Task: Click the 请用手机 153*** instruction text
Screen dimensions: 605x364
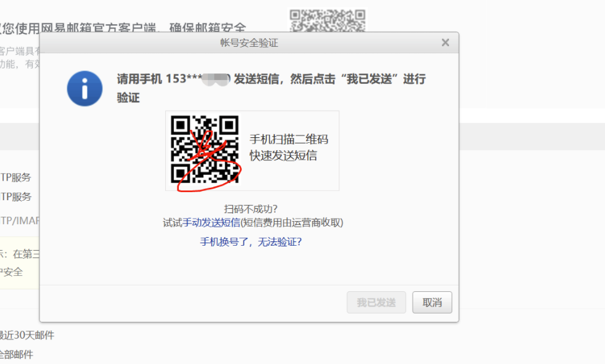Action: click(271, 88)
